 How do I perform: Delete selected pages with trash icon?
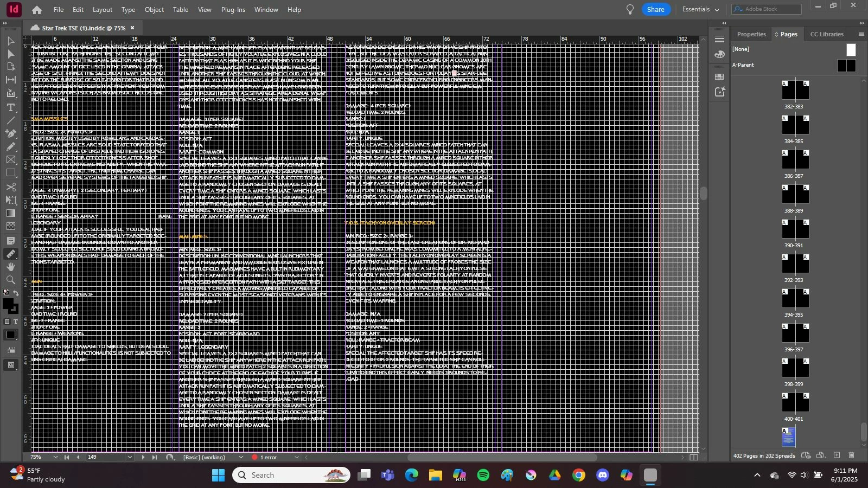pyautogui.click(x=851, y=455)
